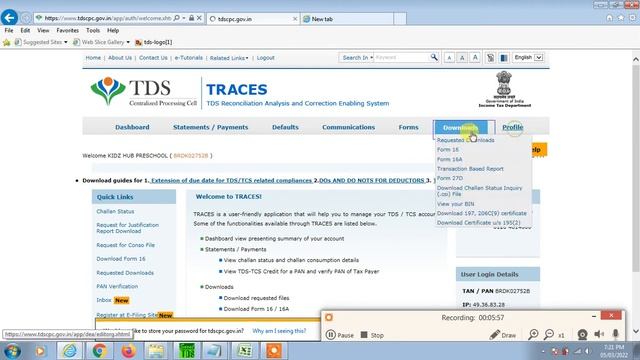This screenshot has height=360, width=640.
Task: Pause the screen recording
Action: click(340, 335)
